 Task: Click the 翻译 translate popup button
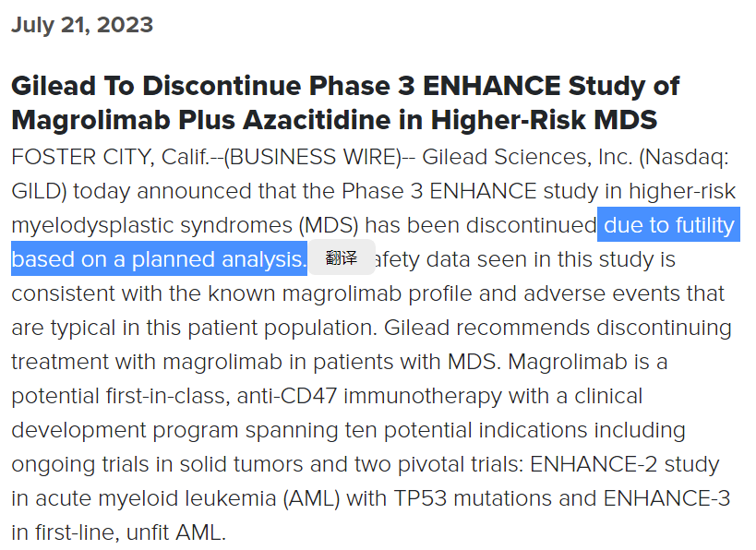click(x=341, y=258)
